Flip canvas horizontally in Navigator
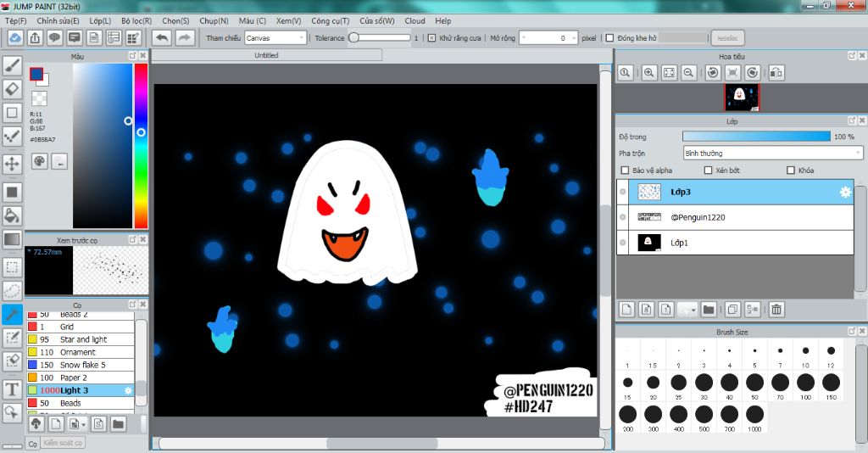This screenshot has width=868, height=453. (x=776, y=73)
